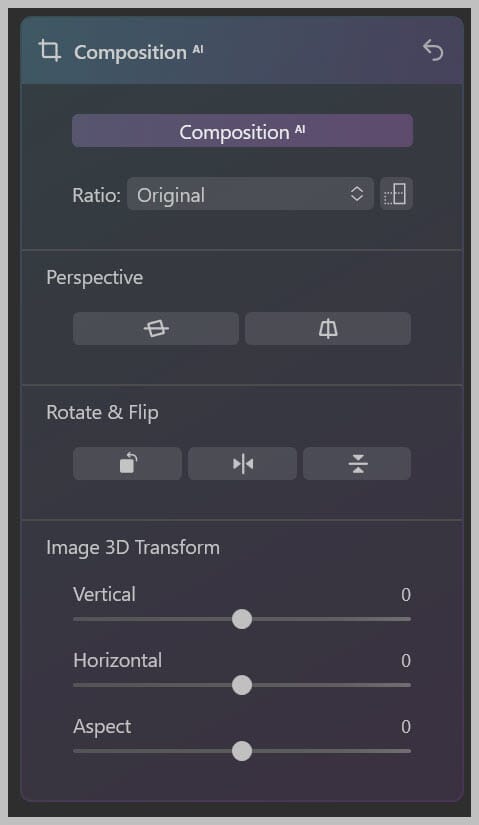Click the Rotate & Flip section heading

[103, 413]
